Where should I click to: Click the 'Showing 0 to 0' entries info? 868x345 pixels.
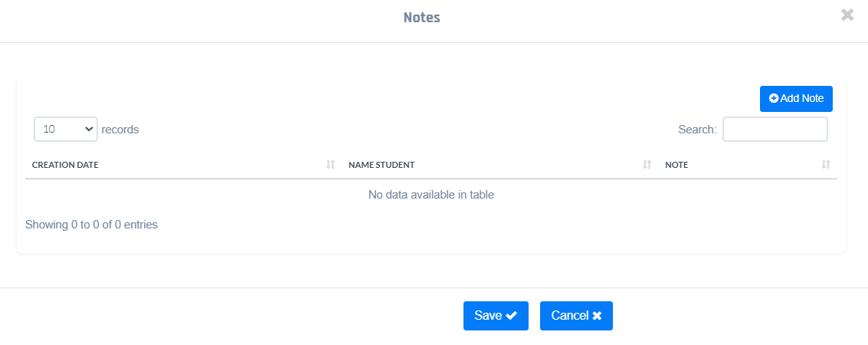tap(91, 225)
